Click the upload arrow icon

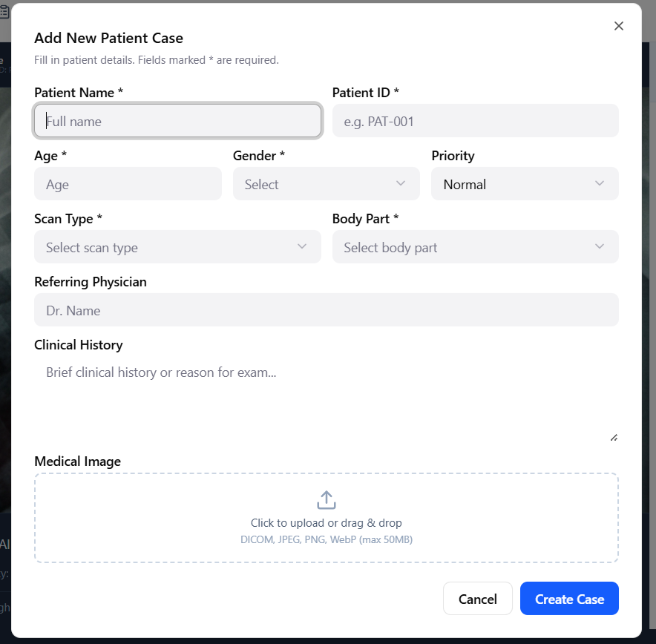(x=327, y=500)
